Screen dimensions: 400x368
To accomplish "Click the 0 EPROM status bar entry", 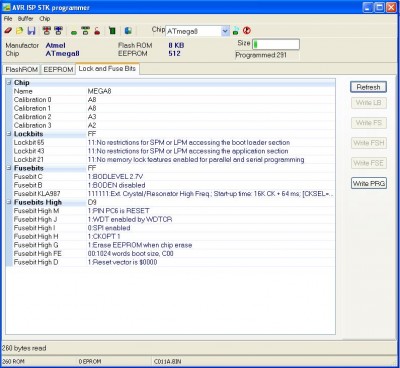I will pyautogui.click(x=90, y=362).
